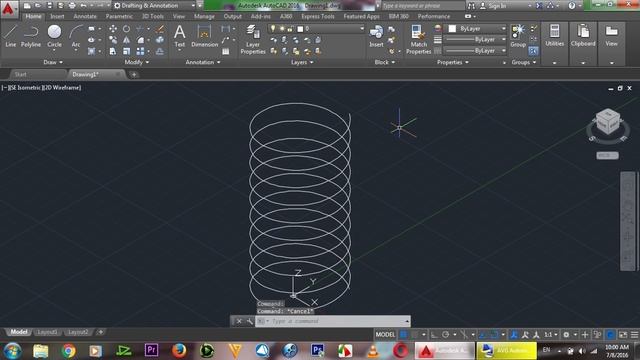
Task: Click the Move tool in Modify panel
Action: click(113, 29)
